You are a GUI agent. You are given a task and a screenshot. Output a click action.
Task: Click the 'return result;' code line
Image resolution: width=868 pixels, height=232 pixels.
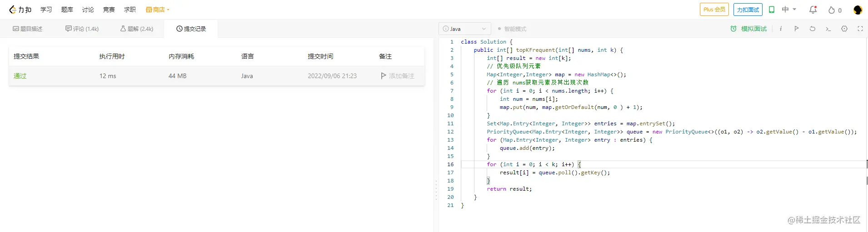509,189
